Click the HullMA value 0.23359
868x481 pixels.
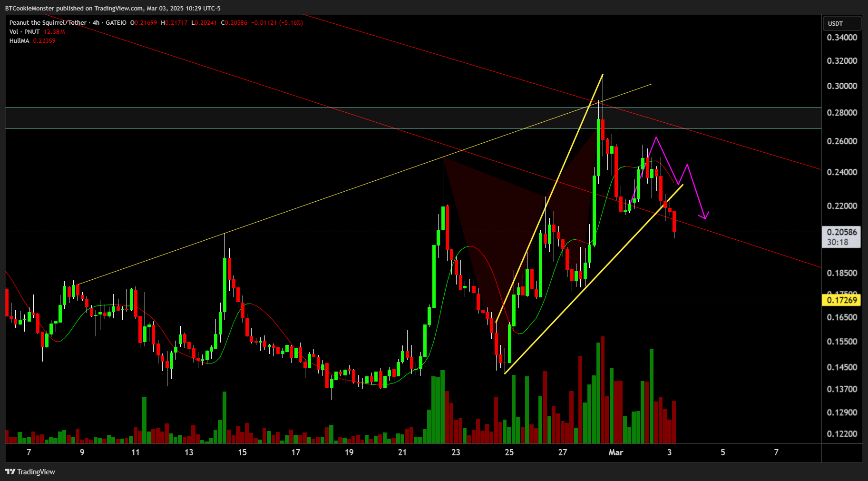tap(44, 40)
